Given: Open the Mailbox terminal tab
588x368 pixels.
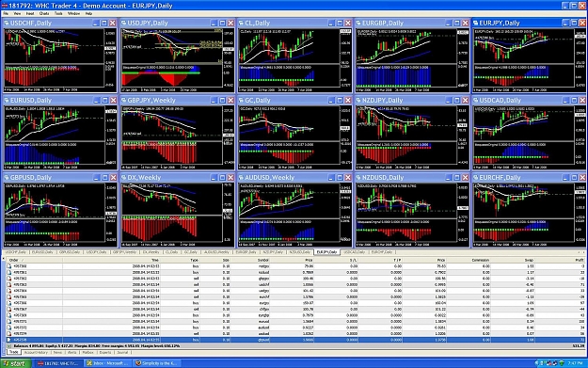Looking at the screenshot, I should pos(87,353).
